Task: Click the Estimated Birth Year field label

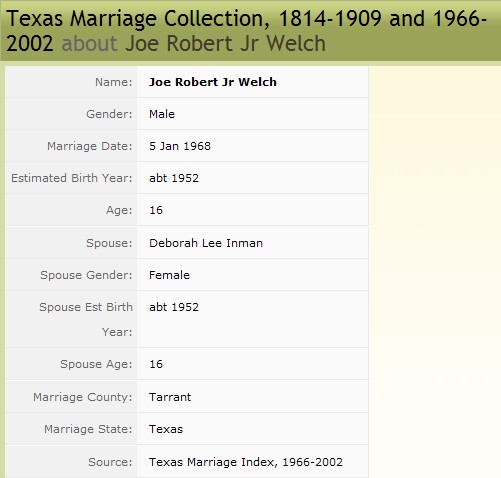Action: coord(72,178)
